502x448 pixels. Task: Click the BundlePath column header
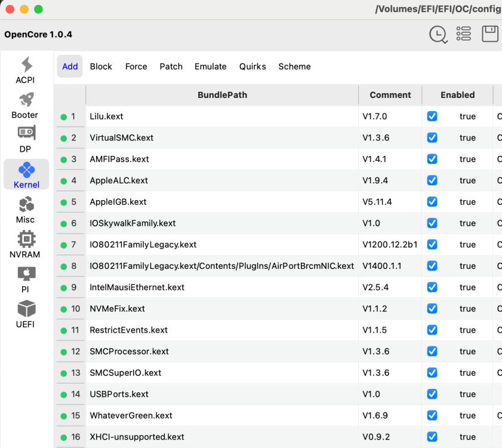point(222,95)
